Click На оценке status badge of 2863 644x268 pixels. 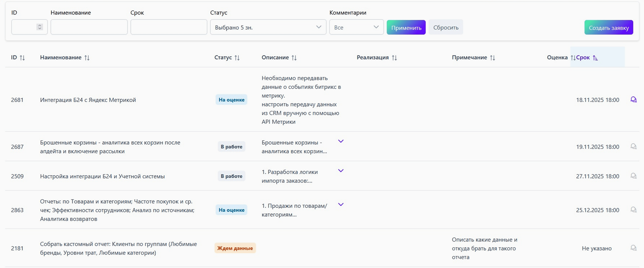[232, 210]
